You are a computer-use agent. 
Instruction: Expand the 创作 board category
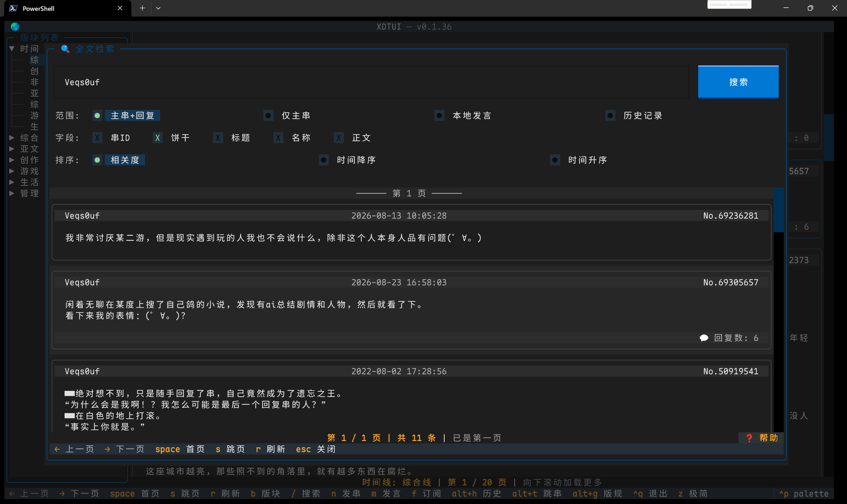click(12, 160)
